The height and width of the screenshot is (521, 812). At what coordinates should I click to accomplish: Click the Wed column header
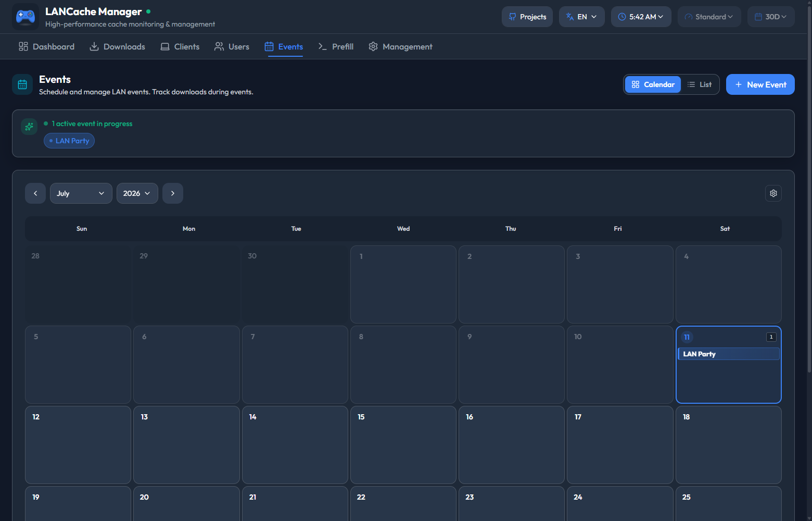click(x=403, y=229)
